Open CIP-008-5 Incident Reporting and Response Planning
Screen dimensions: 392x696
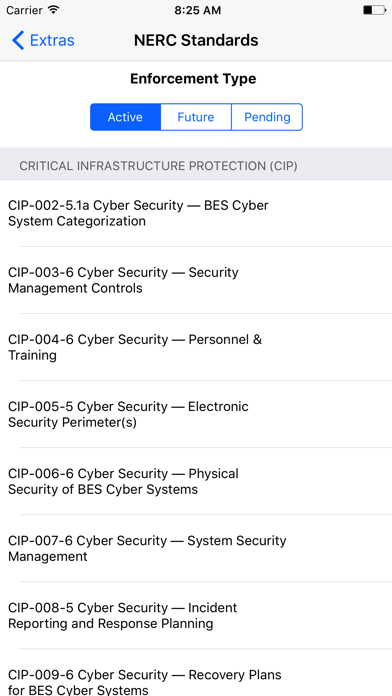point(196,615)
